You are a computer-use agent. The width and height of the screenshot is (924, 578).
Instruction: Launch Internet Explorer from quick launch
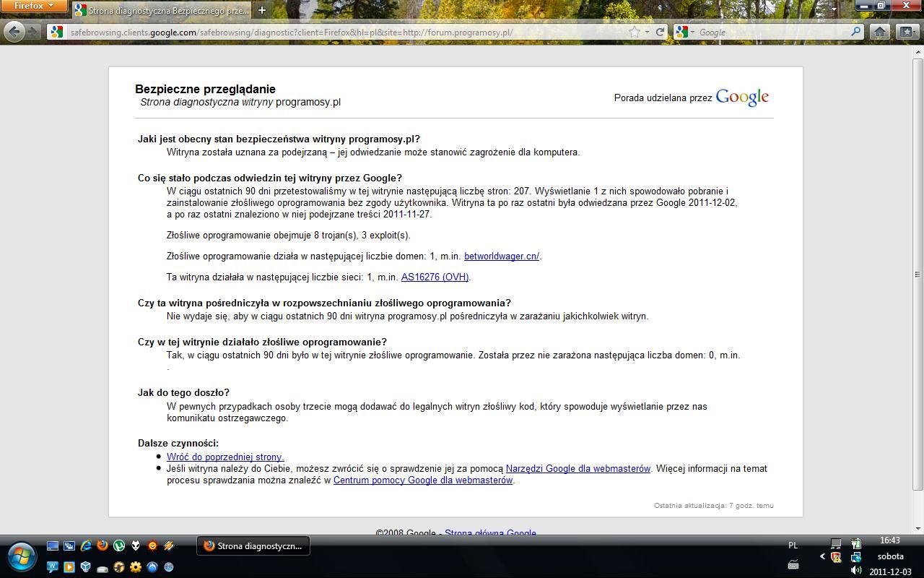pyautogui.click(x=86, y=545)
